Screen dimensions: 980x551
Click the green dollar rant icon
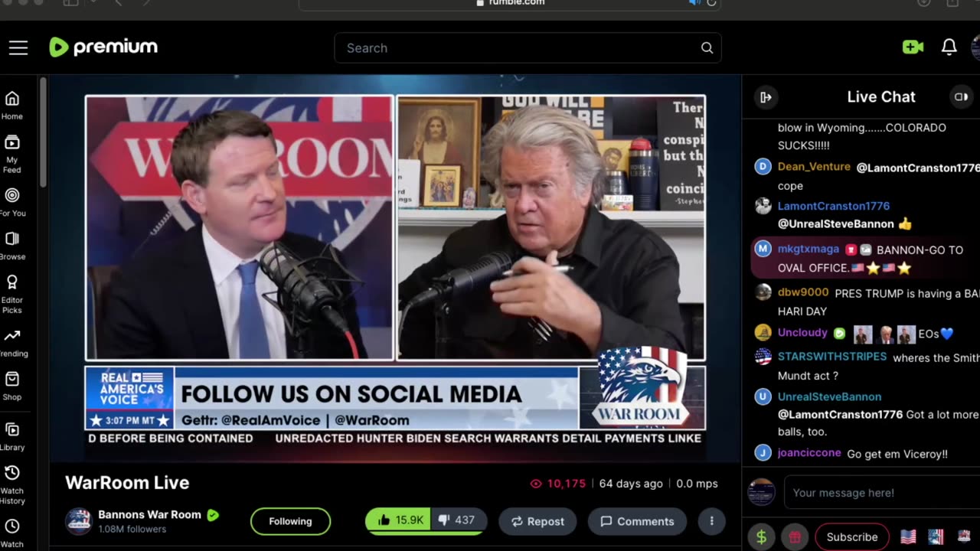[x=761, y=537]
